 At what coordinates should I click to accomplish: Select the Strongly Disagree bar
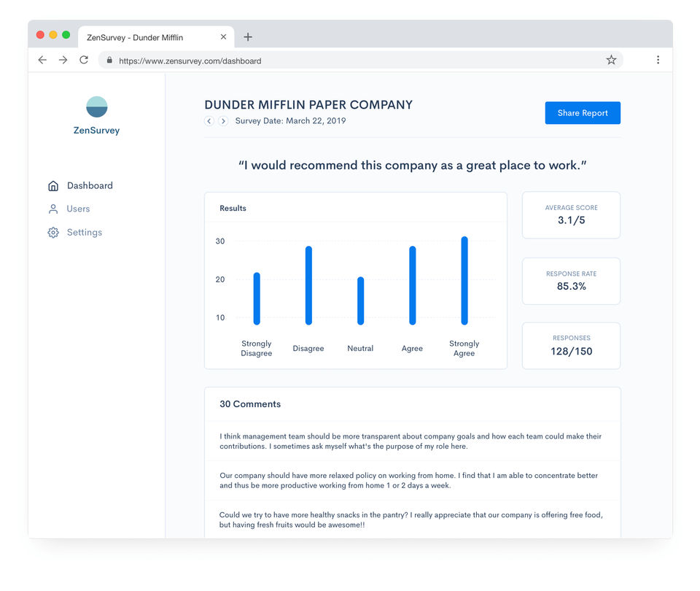[257, 298]
